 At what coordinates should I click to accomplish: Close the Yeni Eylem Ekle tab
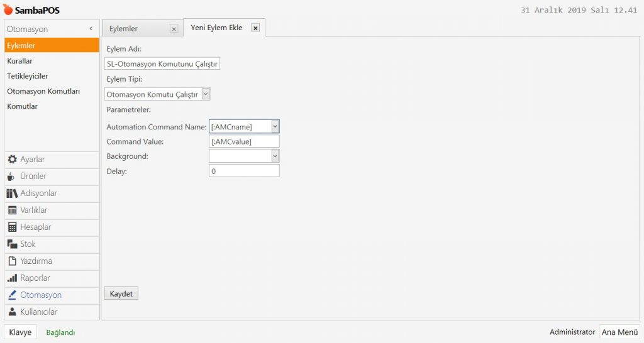tap(255, 28)
